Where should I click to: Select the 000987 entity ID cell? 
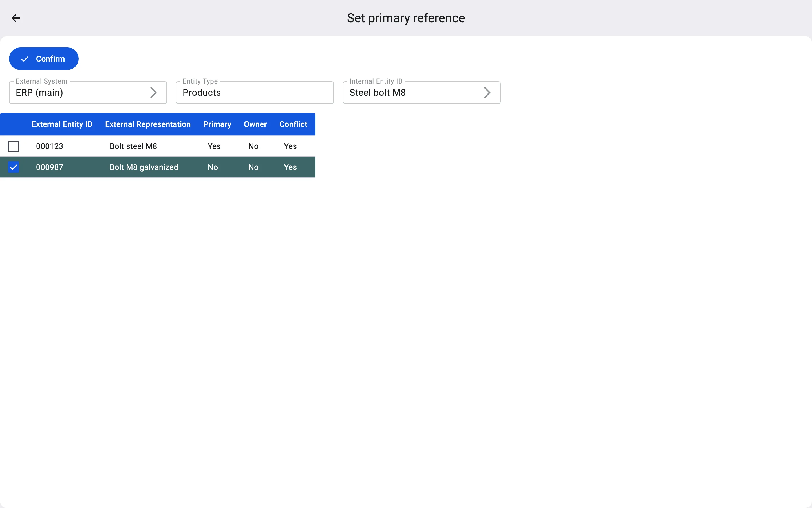[x=50, y=167]
